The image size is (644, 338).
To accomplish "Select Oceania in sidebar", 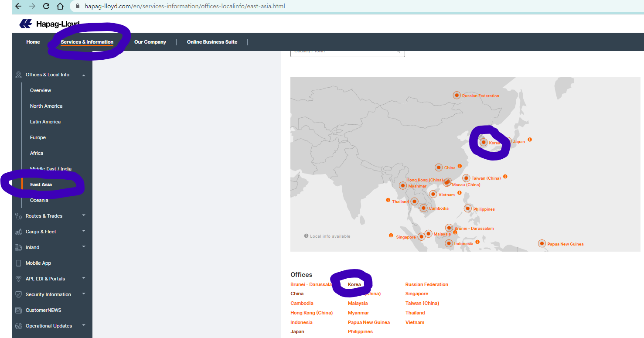I will pyautogui.click(x=39, y=200).
